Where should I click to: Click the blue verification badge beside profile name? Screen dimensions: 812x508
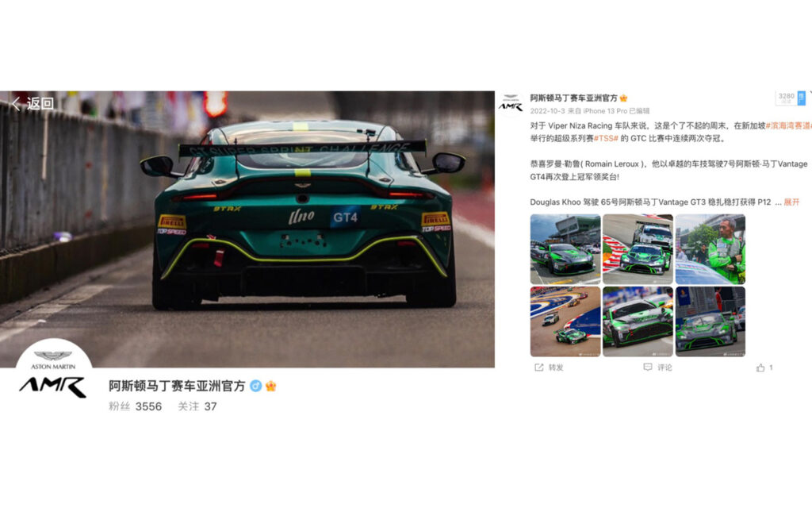point(256,386)
